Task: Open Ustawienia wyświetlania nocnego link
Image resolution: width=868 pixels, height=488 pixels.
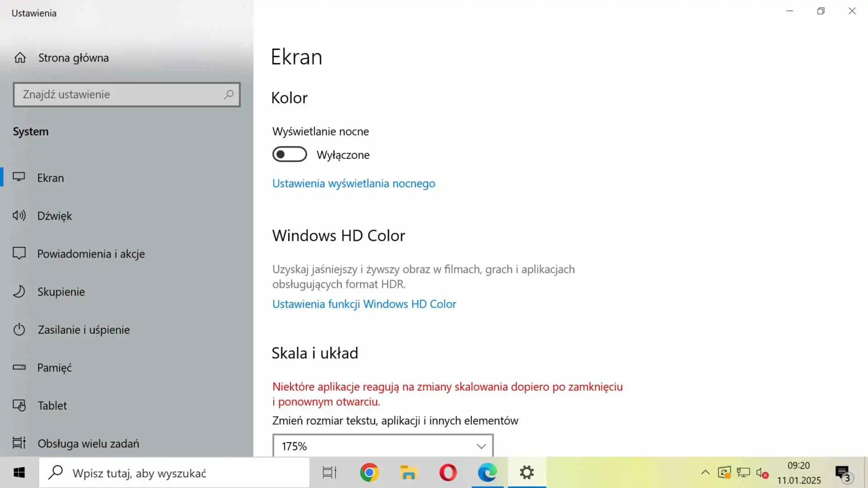Action: (x=354, y=183)
